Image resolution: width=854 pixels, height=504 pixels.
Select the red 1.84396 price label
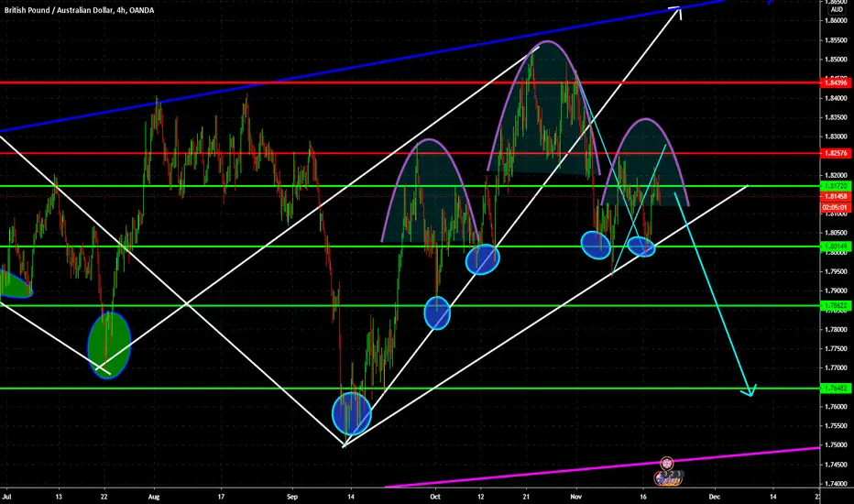coord(836,82)
